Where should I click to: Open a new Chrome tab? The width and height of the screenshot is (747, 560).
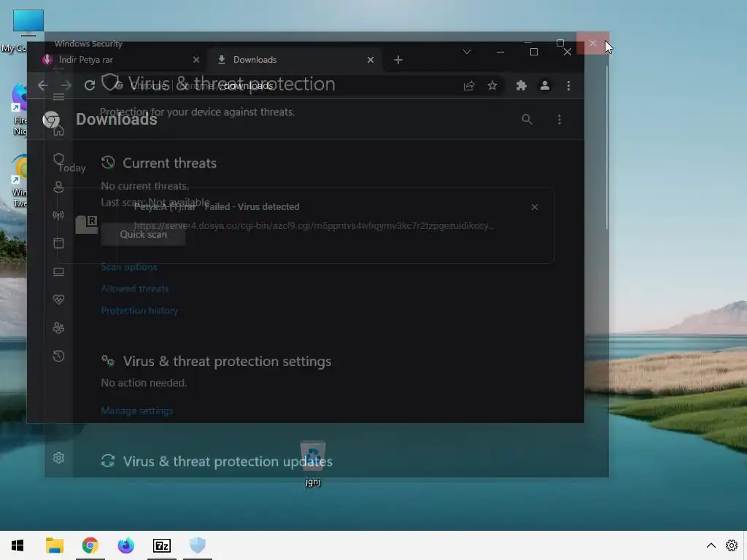[x=398, y=60]
